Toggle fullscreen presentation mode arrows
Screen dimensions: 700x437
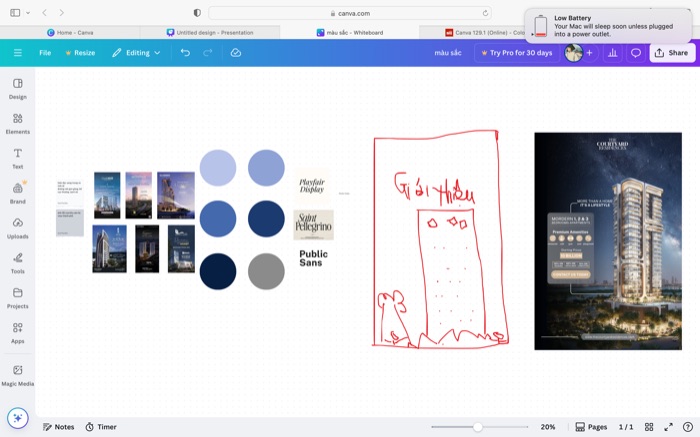[668, 427]
